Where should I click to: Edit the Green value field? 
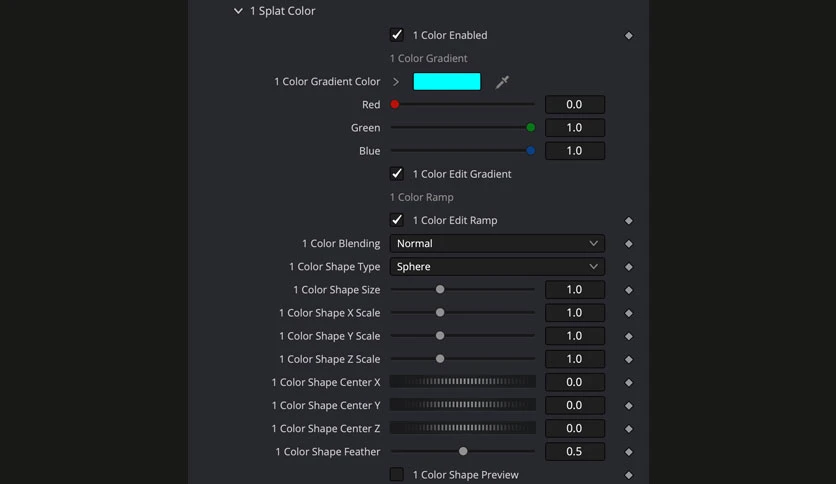(575, 127)
